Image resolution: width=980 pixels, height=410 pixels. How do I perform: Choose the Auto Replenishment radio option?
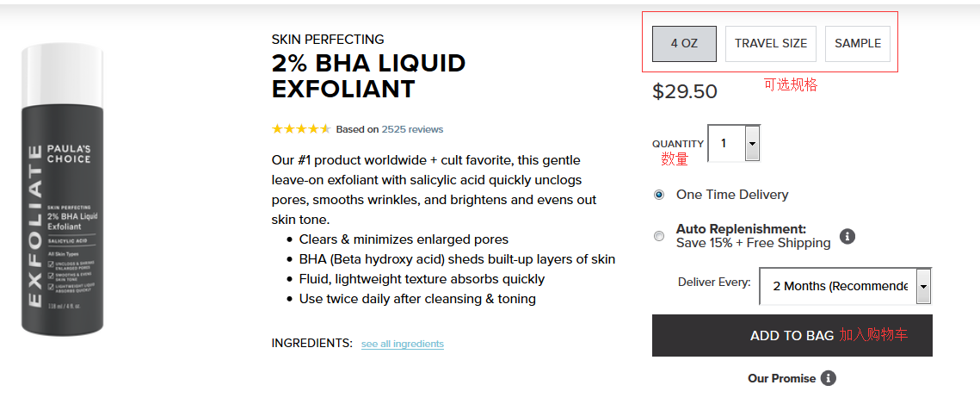coord(659,236)
